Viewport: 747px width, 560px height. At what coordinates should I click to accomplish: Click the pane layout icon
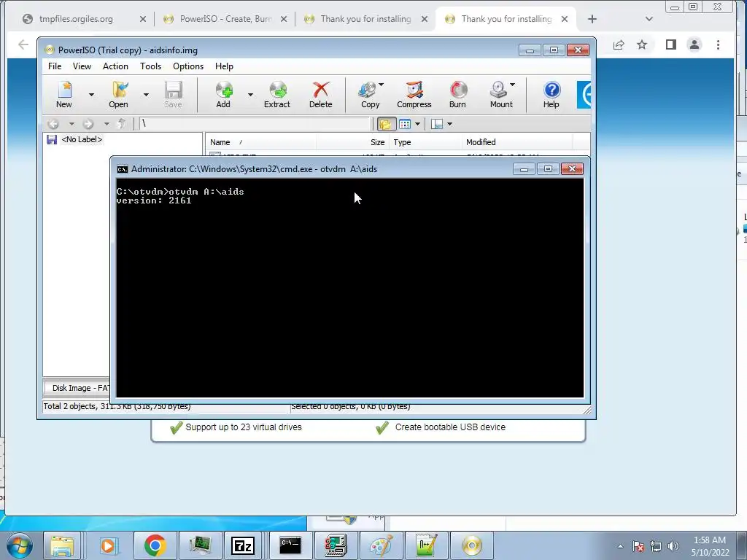(x=437, y=124)
